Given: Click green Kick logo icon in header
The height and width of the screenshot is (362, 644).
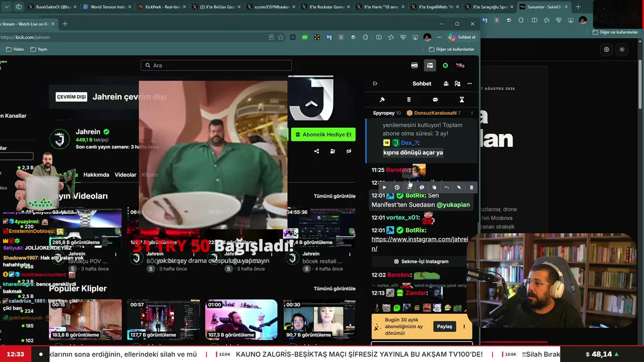Looking at the screenshot, I should (445, 65).
